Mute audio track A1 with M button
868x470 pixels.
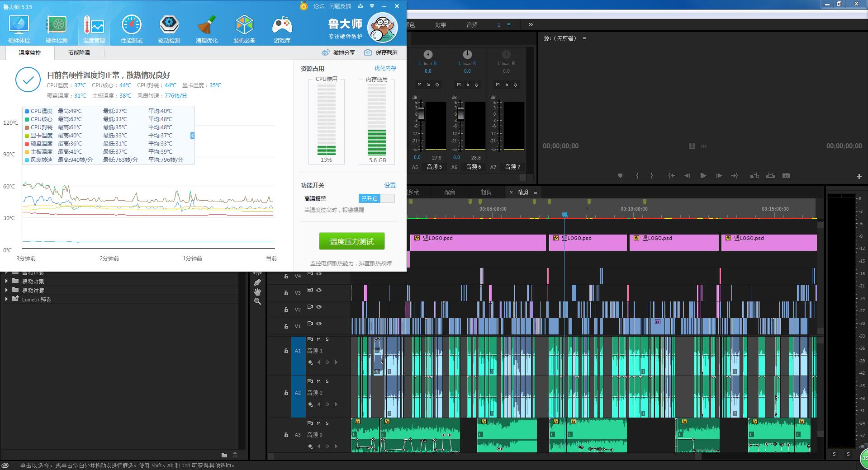click(x=319, y=339)
